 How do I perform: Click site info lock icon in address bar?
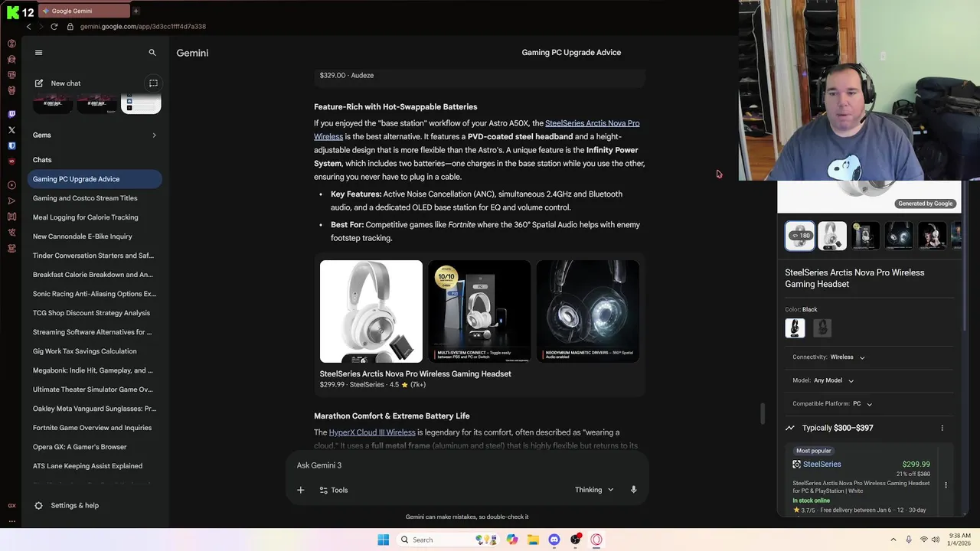click(70, 27)
